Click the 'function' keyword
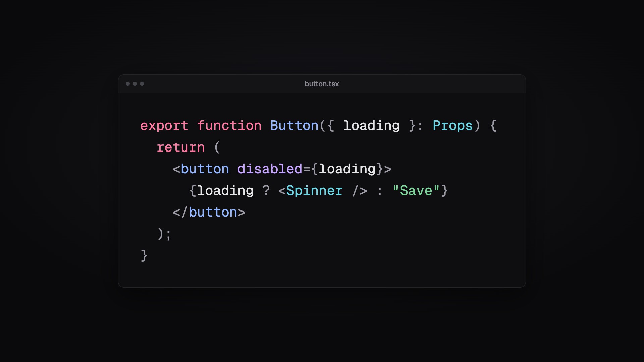The width and height of the screenshot is (644, 362). [229, 126]
